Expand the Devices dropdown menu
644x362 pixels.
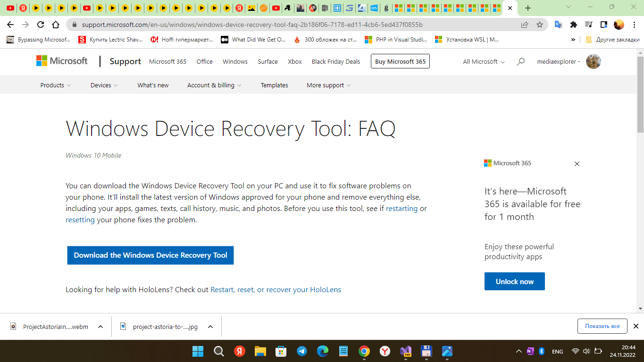(x=104, y=85)
